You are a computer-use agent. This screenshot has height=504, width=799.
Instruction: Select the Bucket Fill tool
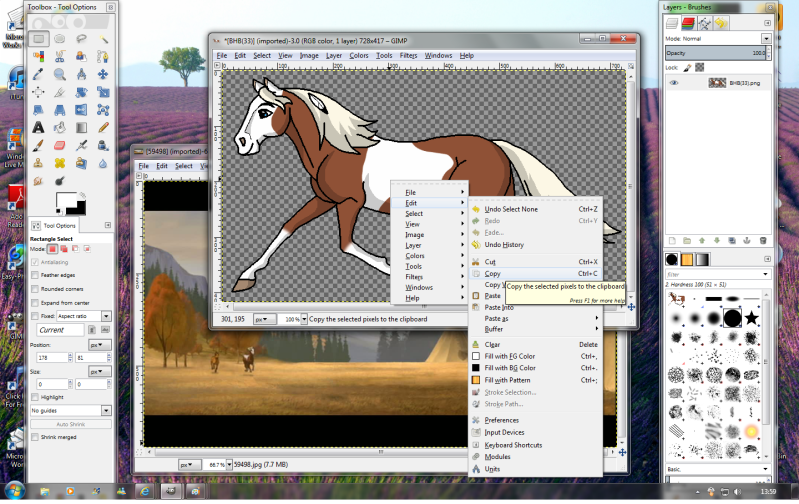pos(60,127)
